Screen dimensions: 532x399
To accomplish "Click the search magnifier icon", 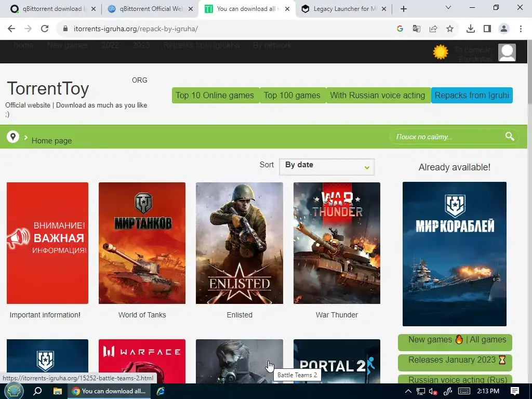I will coord(510,137).
